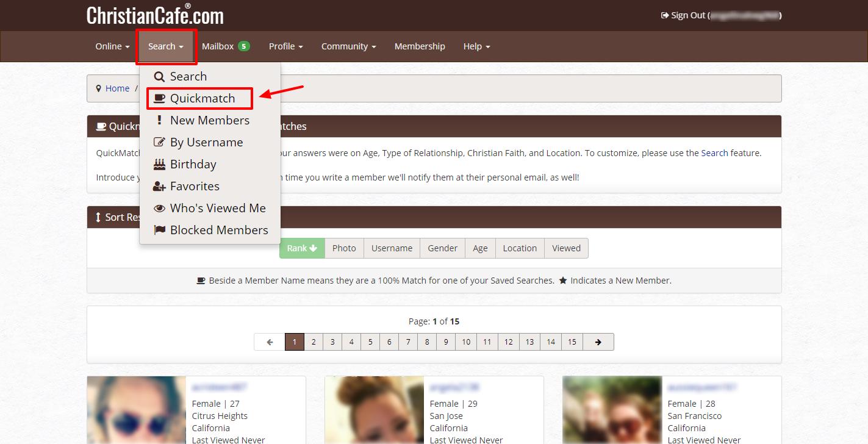Image resolution: width=868 pixels, height=444 pixels.
Task: Select page 1 in pagination
Action: coord(295,342)
